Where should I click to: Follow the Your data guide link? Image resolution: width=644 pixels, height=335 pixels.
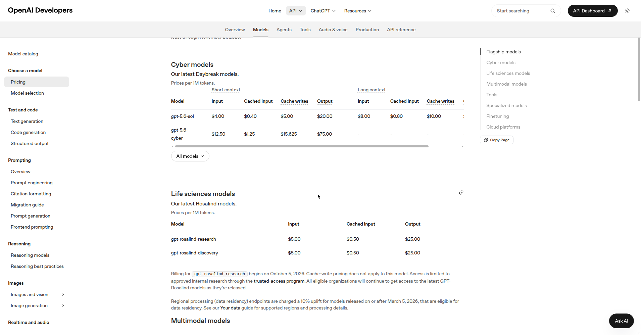[230, 308]
